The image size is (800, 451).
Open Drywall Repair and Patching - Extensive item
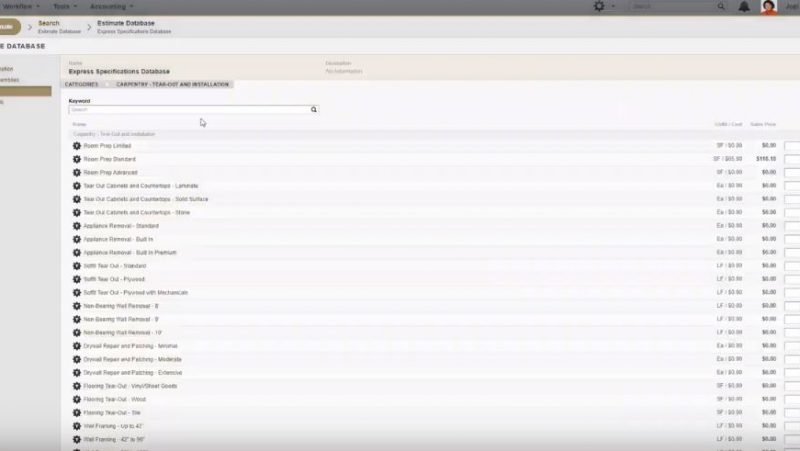[x=132, y=372]
